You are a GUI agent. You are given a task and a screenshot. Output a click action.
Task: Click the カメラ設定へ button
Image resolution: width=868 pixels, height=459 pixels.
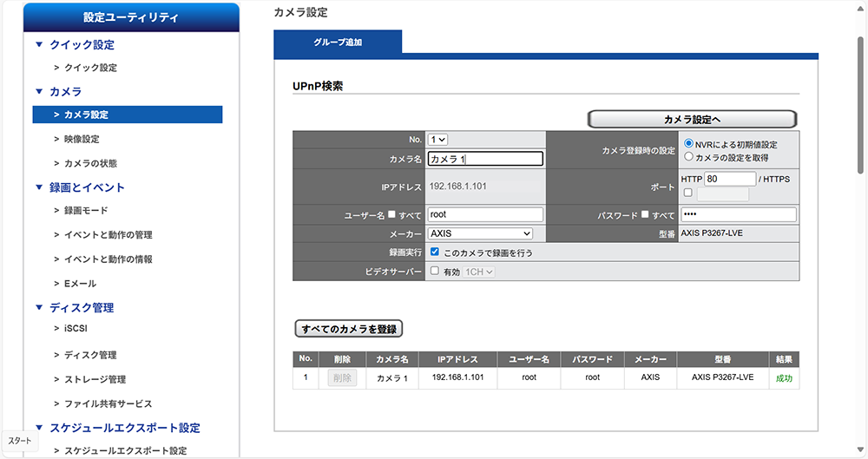(x=692, y=119)
